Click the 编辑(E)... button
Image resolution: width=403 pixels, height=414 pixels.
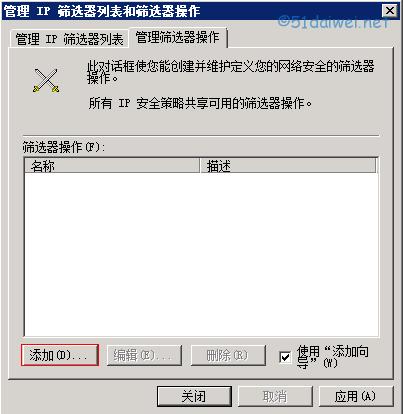point(144,355)
